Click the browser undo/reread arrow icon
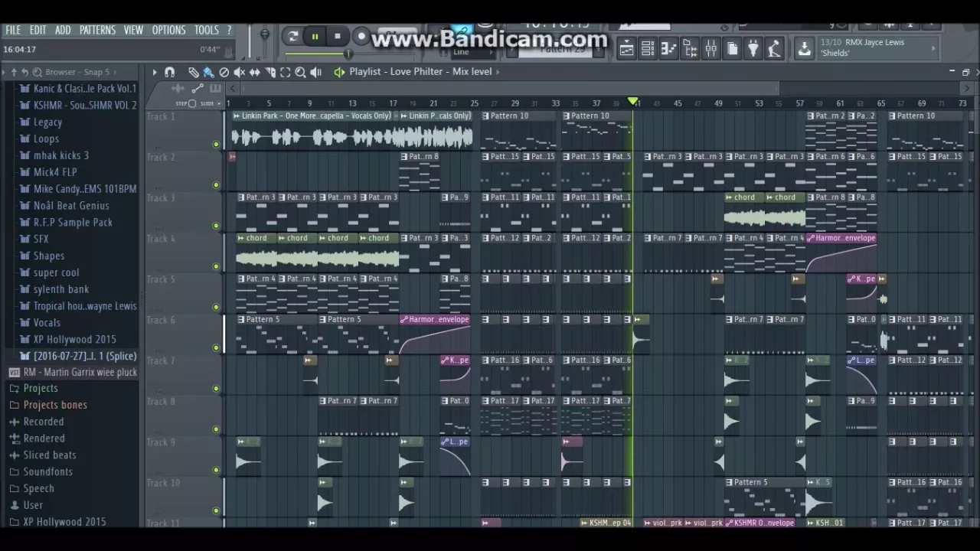Screen dimensions: 980x551 24,72
